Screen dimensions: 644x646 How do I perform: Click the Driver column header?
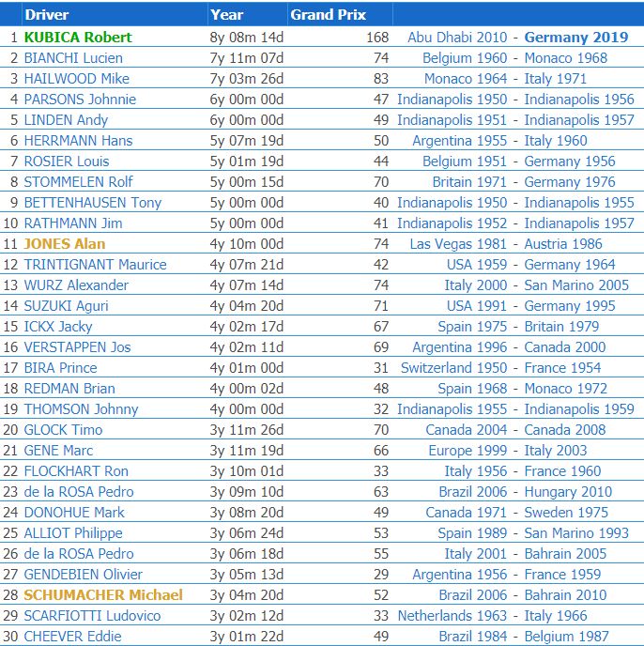point(47,15)
